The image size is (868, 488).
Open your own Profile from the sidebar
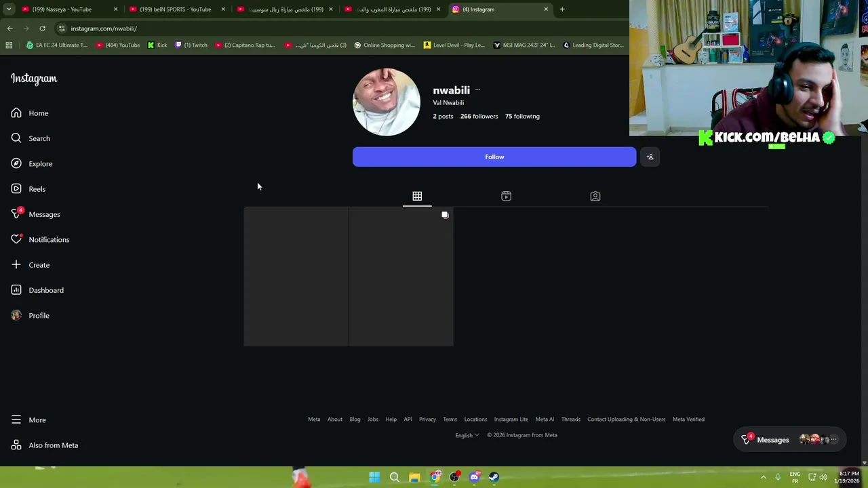31,315
